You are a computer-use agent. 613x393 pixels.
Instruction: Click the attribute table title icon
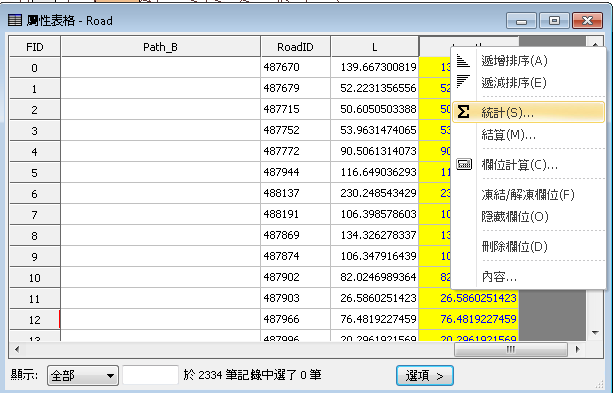point(15,20)
